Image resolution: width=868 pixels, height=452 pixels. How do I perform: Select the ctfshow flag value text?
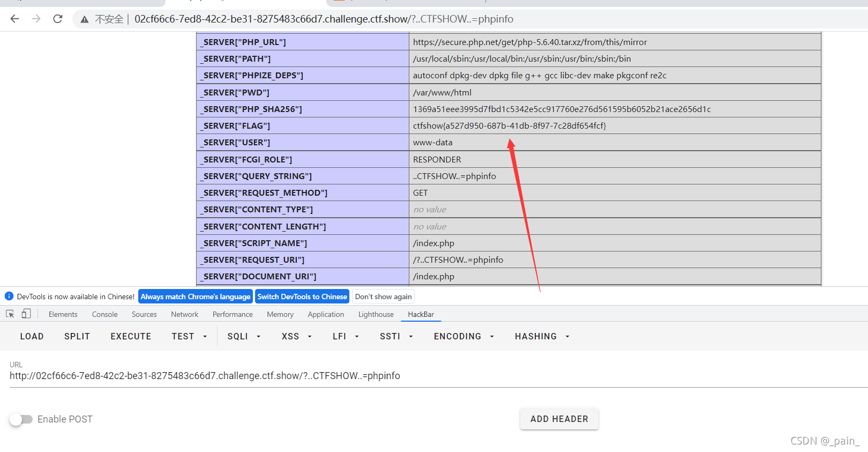(510, 126)
